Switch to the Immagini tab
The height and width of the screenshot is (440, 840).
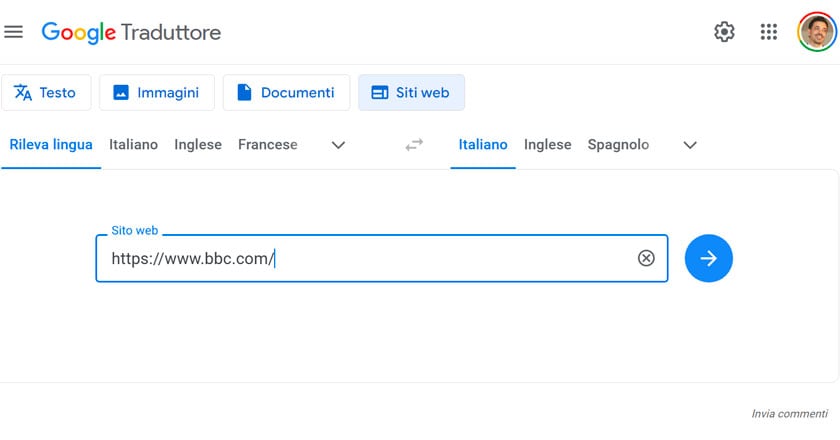[157, 93]
